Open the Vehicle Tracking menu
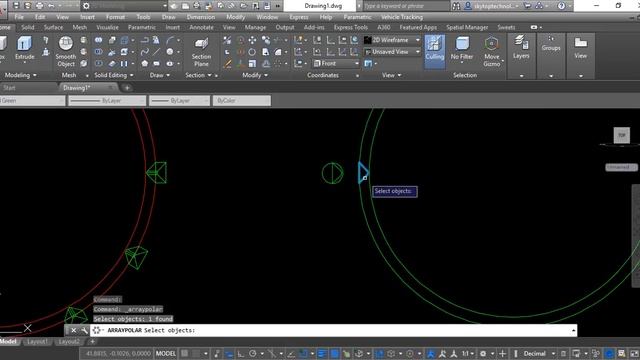640x360 pixels. tap(402, 17)
